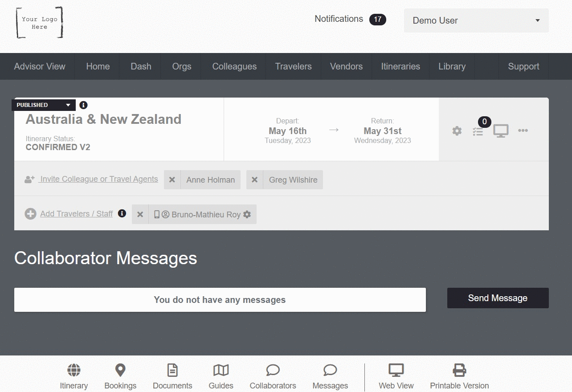The height and width of the screenshot is (392, 572).
Task: Click the Greg Wilshire collaborator tag
Action: [293, 180]
